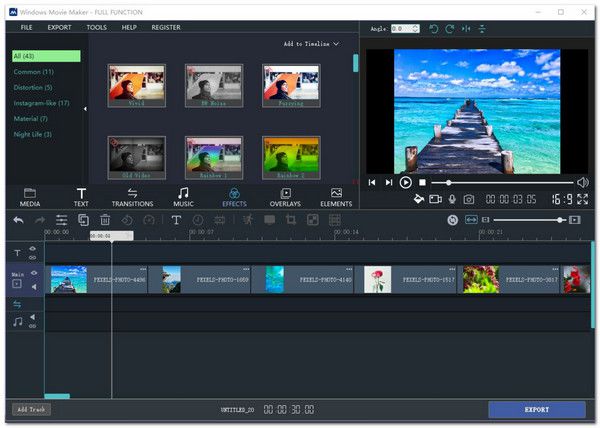Open the background fill paint bucket tool
The height and width of the screenshot is (428, 600).
click(x=419, y=199)
